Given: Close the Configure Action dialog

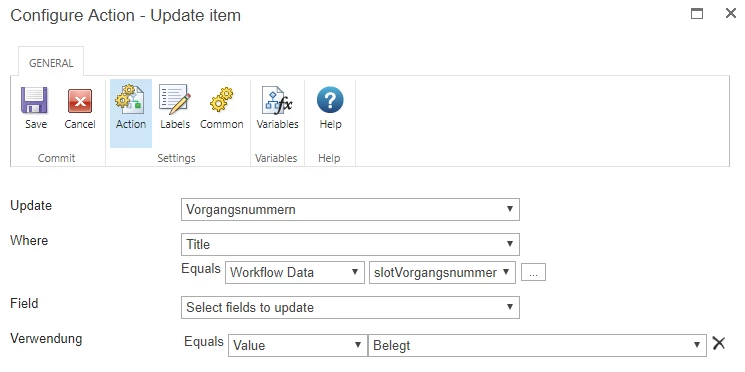Looking at the screenshot, I should (731, 13).
